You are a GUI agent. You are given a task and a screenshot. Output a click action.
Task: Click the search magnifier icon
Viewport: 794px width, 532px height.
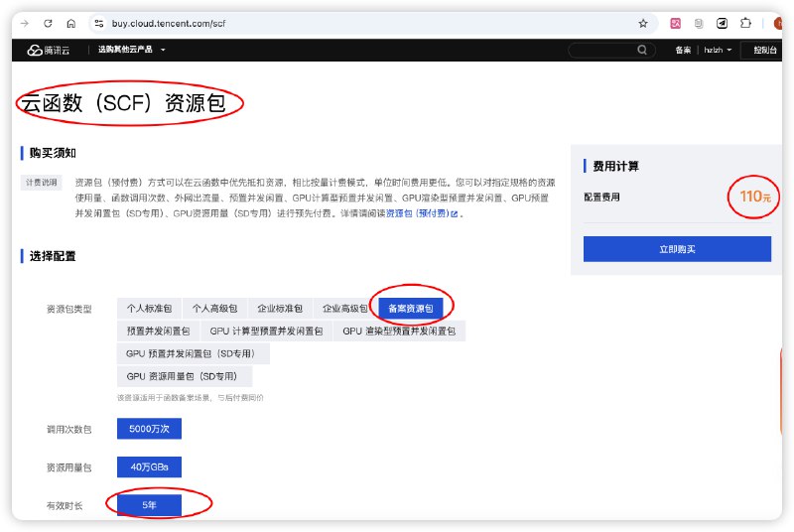coord(642,50)
